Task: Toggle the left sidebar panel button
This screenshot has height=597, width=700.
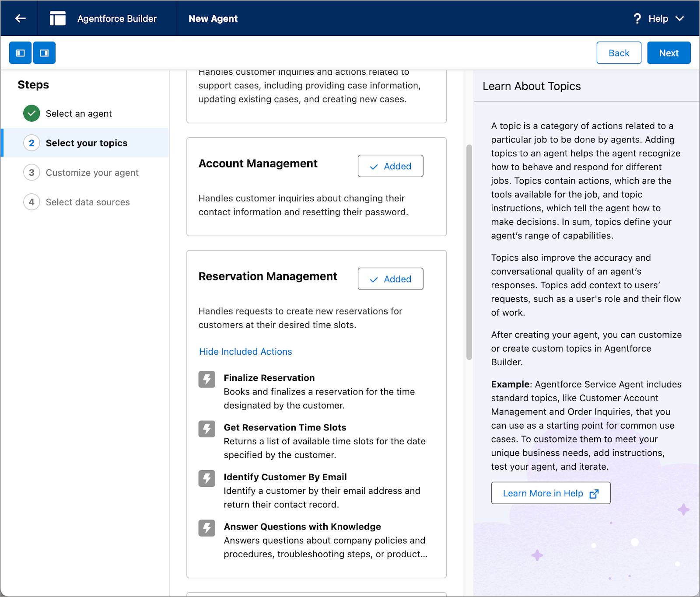Action: 21,53
